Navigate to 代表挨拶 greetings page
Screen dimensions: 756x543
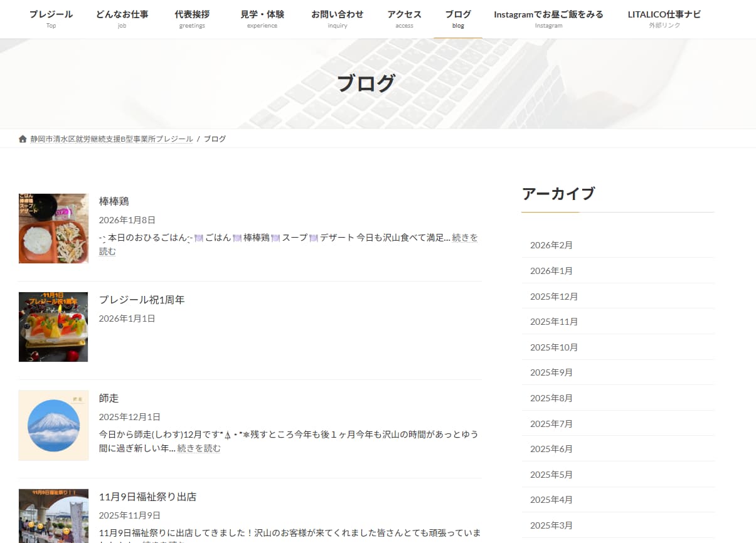click(x=192, y=19)
